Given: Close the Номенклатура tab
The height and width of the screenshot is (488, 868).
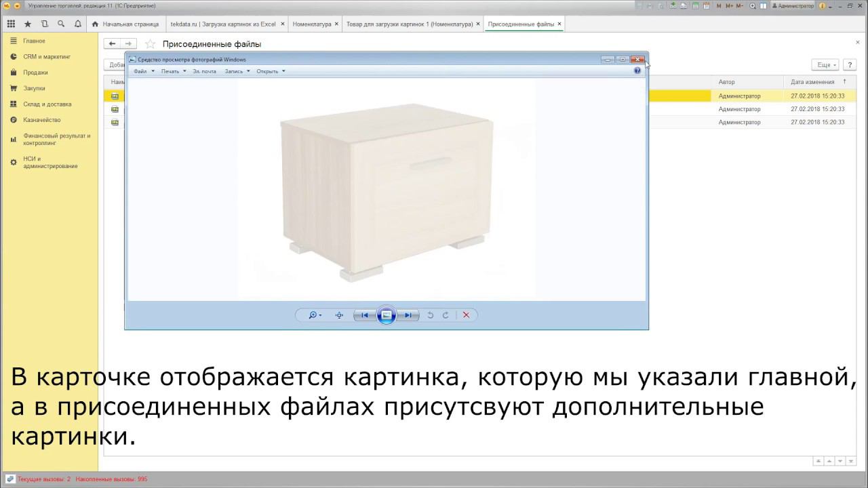Looking at the screenshot, I should pyautogui.click(x=336, y=24).
